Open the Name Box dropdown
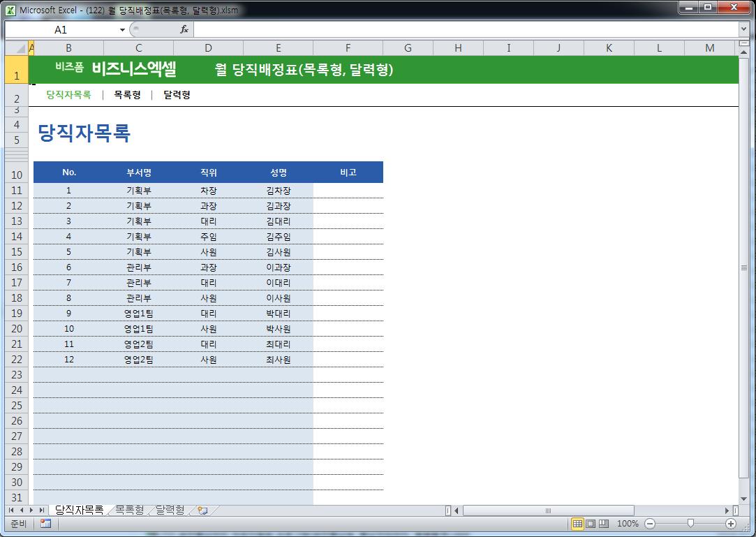The height and width of the screenshot is (537, 756). (x=122, y=29)
